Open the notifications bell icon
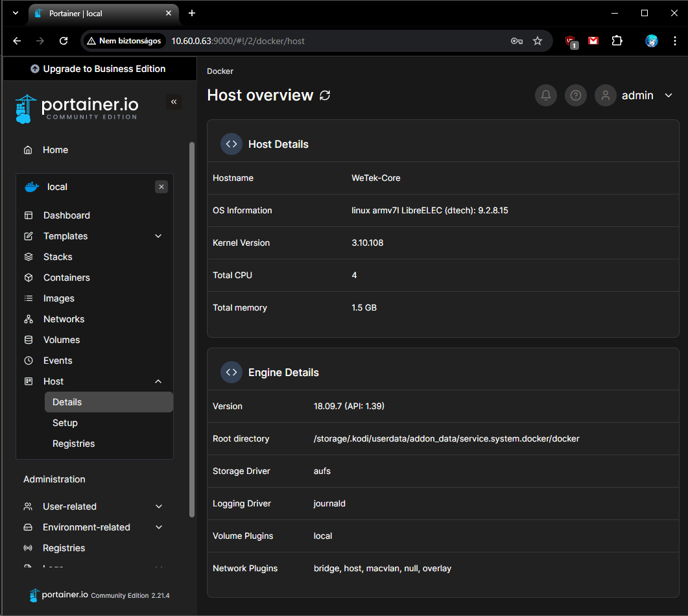 click(x=546, y=95)
